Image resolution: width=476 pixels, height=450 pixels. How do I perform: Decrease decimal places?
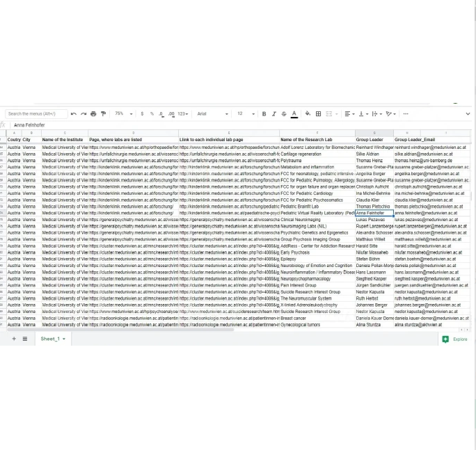tap(161, 114)
